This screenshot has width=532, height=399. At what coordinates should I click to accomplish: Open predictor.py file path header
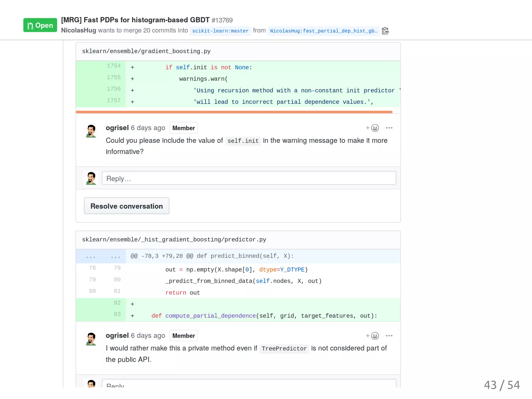click(174, 240)
